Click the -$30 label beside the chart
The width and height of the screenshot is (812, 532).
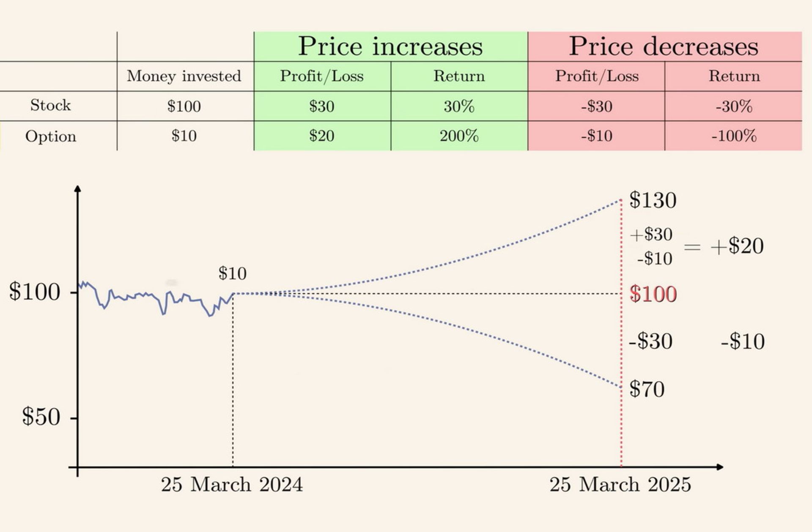650,341
